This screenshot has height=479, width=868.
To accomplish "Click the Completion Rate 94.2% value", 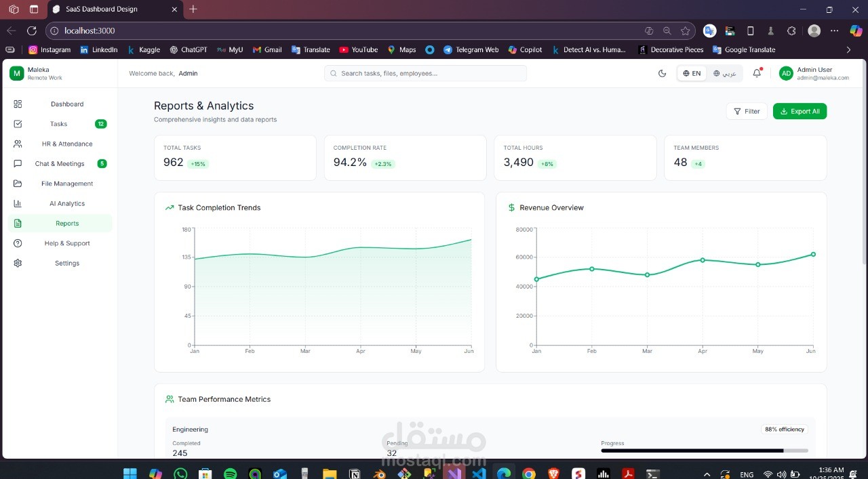I will click(350, 162).
